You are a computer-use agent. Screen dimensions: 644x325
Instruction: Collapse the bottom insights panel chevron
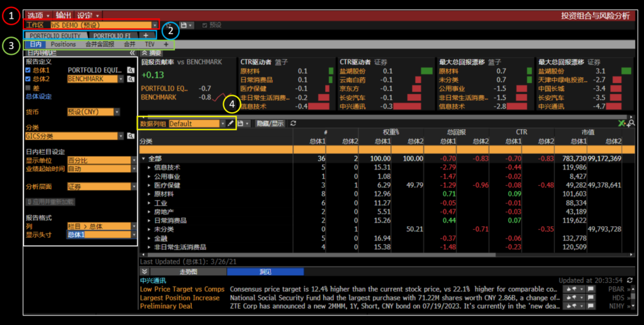click(x=144, y=271)
